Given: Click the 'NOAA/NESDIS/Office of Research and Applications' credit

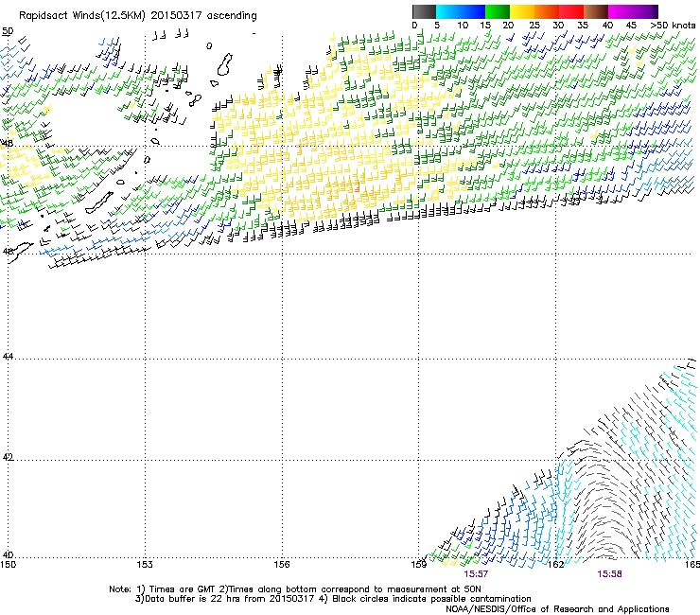Looking at the screenshot, I should [x=557, y=609].
